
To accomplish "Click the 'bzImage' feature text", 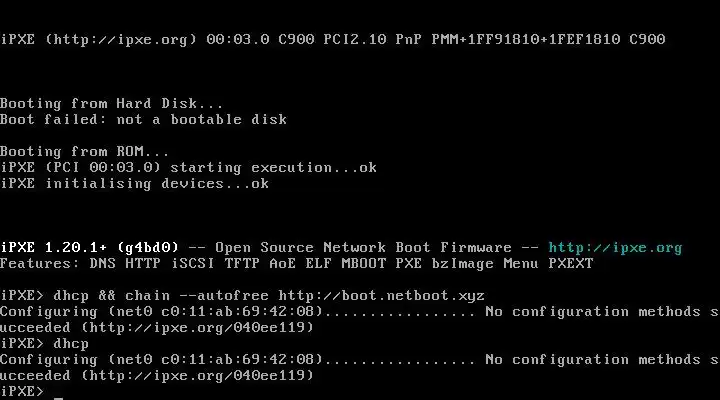I will [462, 264].
